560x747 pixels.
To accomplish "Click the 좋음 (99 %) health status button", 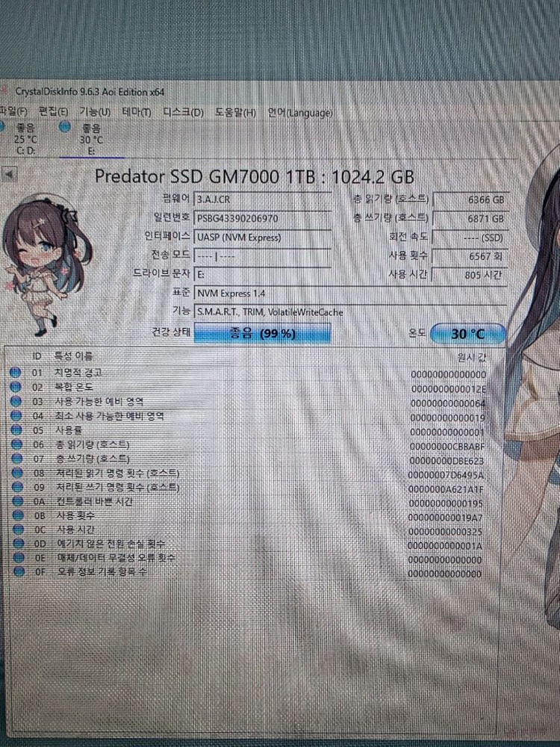I will pos(262,333).
